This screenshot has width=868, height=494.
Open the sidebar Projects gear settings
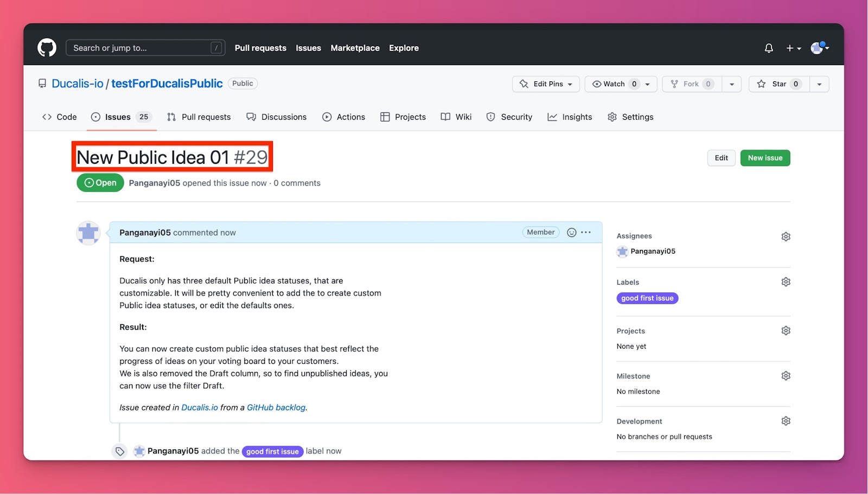click(x=786, y=331)
